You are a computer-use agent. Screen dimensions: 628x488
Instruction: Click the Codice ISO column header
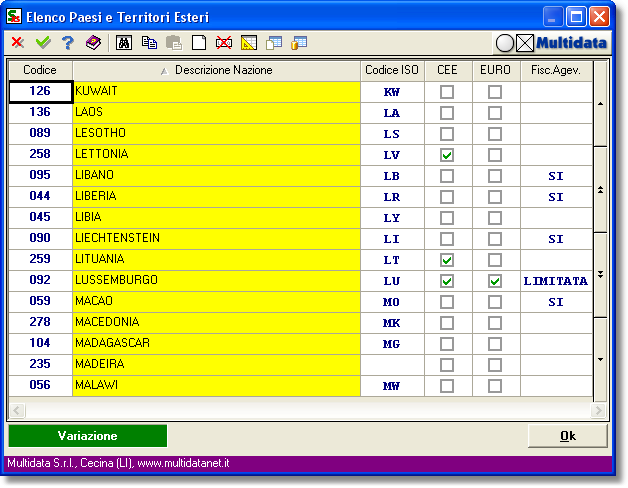(392, 71)
